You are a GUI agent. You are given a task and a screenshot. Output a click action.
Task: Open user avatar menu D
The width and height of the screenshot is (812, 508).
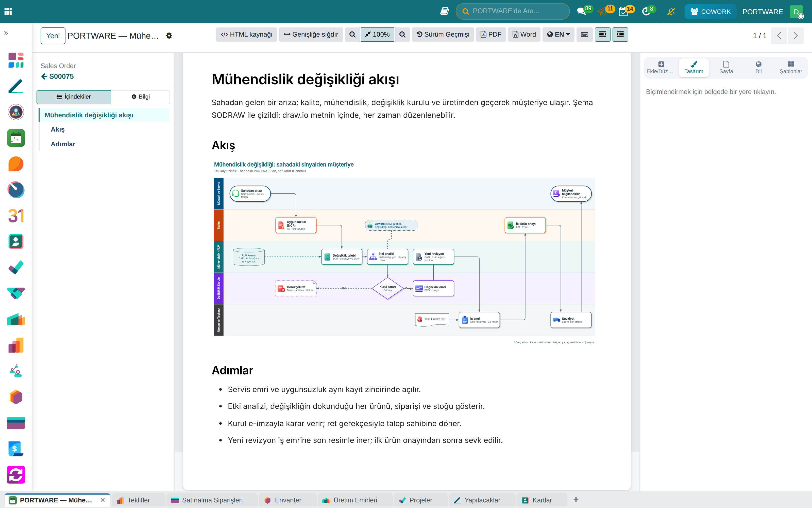[x=797, y=12]
